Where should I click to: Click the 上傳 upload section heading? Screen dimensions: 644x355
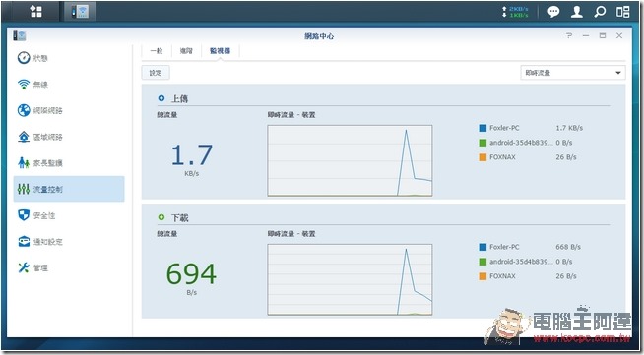coord(179,98)
